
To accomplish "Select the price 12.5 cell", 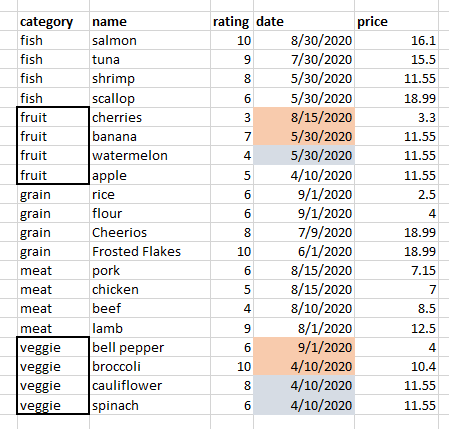I will click(x=397, y=328).
